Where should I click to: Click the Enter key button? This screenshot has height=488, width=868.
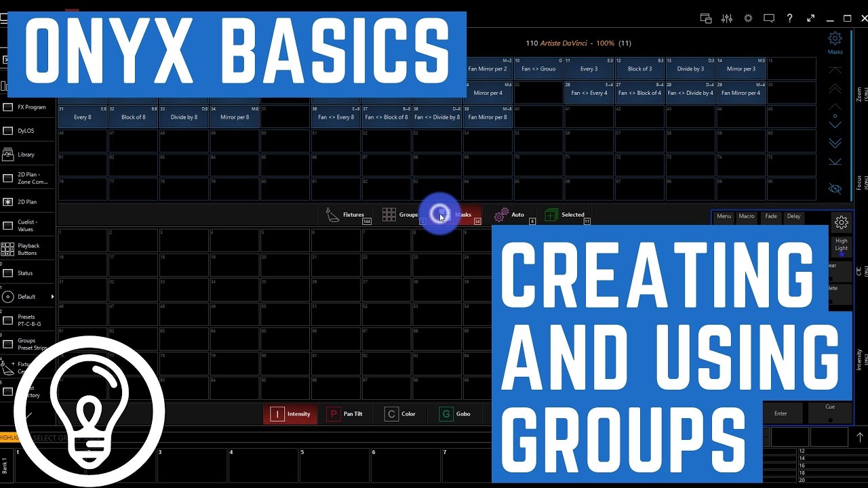(x=781, y=413)
